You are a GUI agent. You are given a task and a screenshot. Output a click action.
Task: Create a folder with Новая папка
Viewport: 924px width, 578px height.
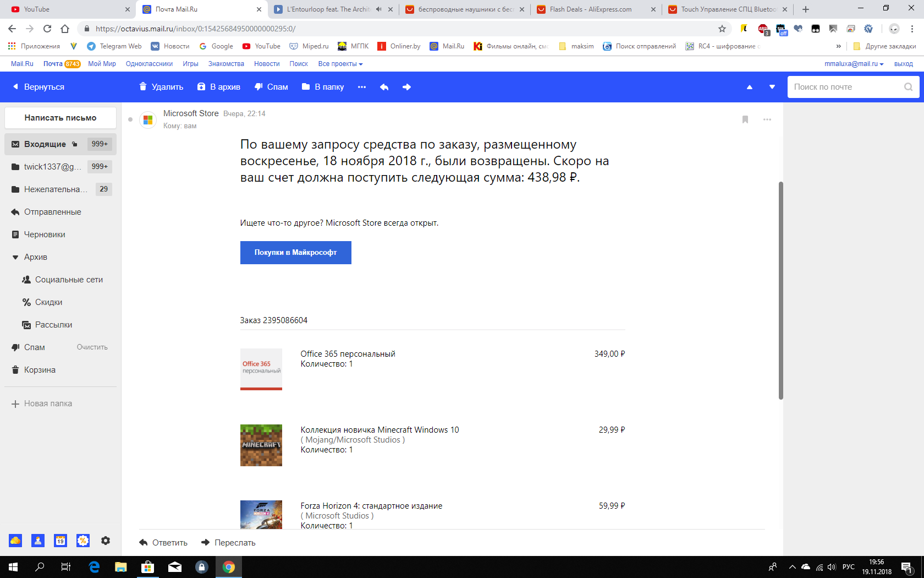[42, 403]
